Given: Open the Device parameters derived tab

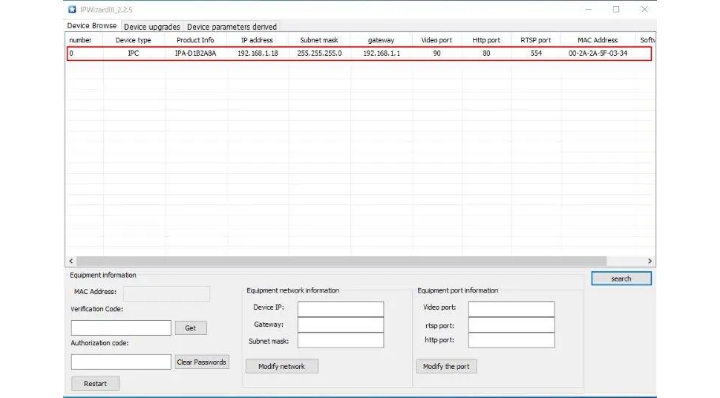Looking at the screenshot, I should click(232, 27).
